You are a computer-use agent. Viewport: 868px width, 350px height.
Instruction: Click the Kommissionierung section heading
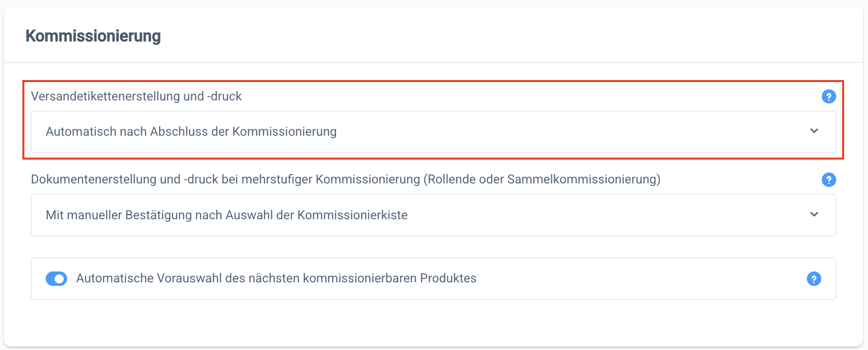tap(94, 35)
